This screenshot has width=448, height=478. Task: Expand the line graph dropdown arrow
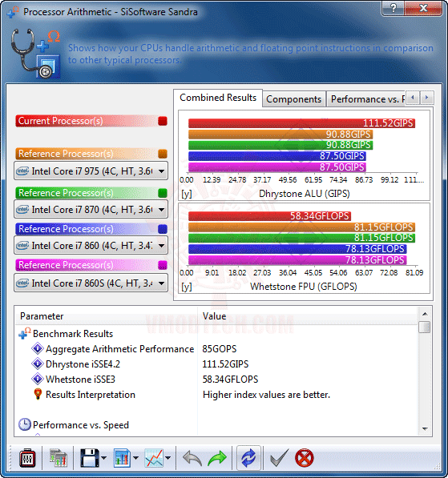coord(167,458)
